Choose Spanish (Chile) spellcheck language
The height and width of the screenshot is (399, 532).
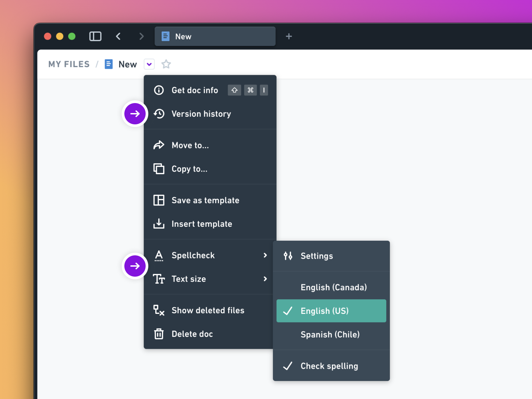pyautogui.click(x=330, y=334)
